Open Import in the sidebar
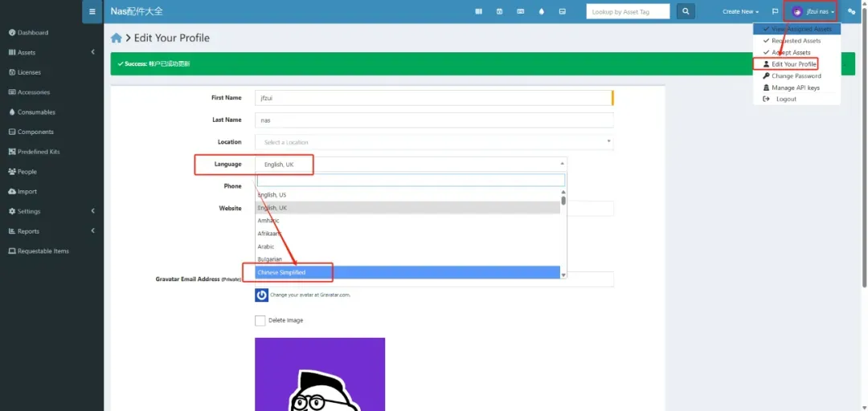Image resolution: width=868 pixels, height=411 pixels. [23, 191]
